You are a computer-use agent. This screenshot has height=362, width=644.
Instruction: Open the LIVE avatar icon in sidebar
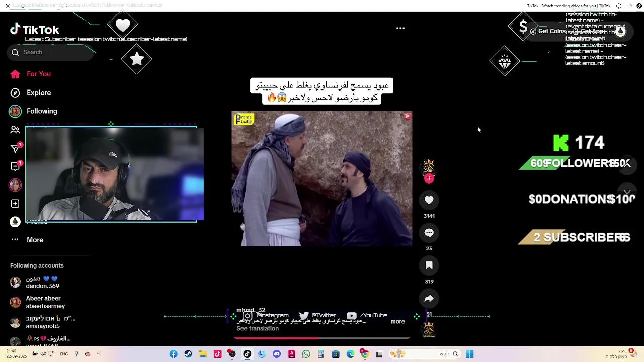(15, 185)
